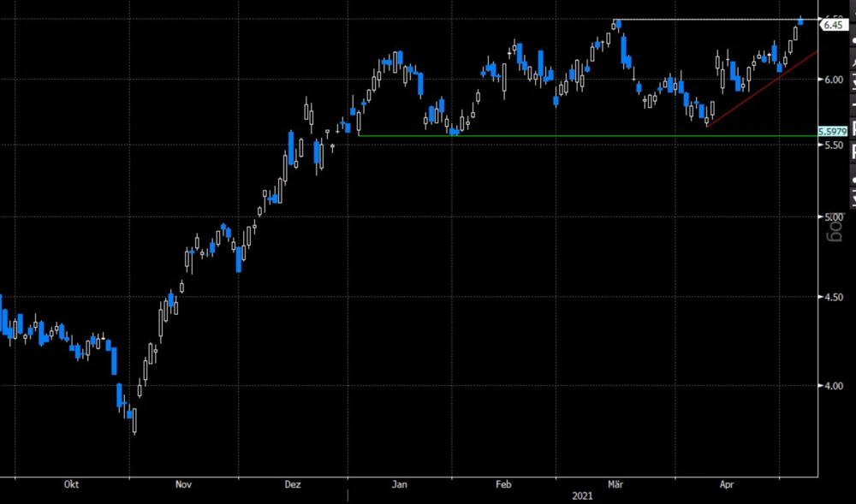Click the Okt month label

pos(72,484)
